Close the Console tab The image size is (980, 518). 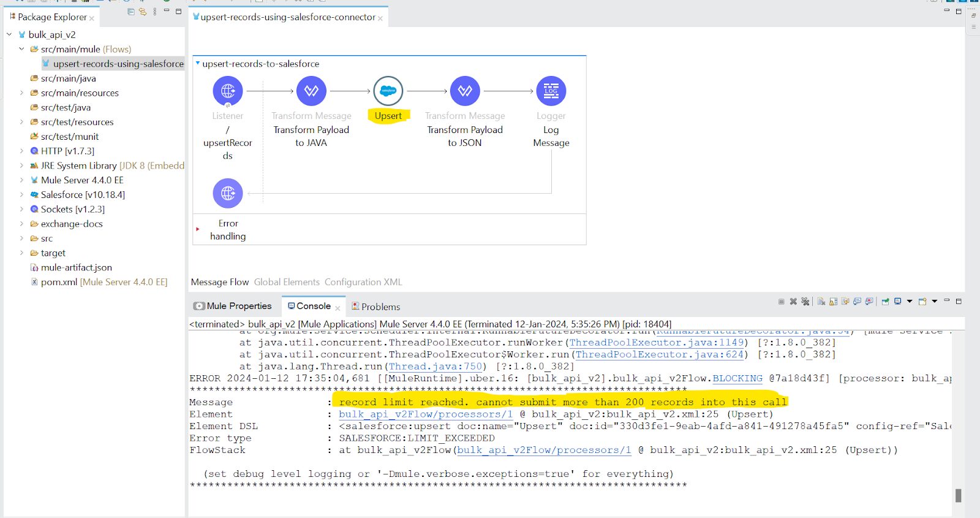tap(337, 308)
